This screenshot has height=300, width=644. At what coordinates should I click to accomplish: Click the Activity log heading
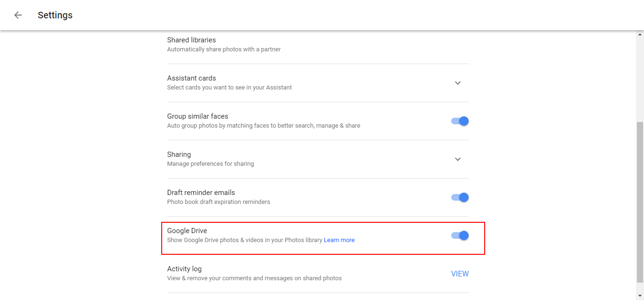point(184,269)
